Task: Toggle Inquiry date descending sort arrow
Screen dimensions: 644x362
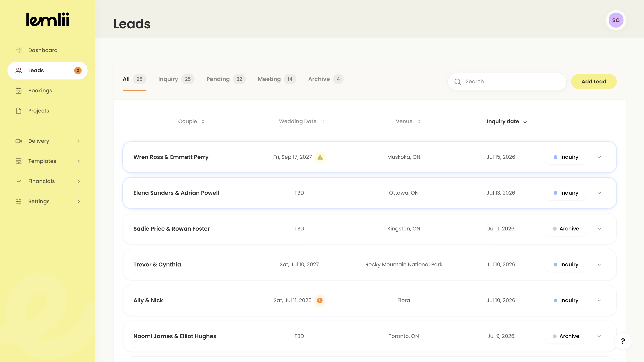Action: pos(525,121)
